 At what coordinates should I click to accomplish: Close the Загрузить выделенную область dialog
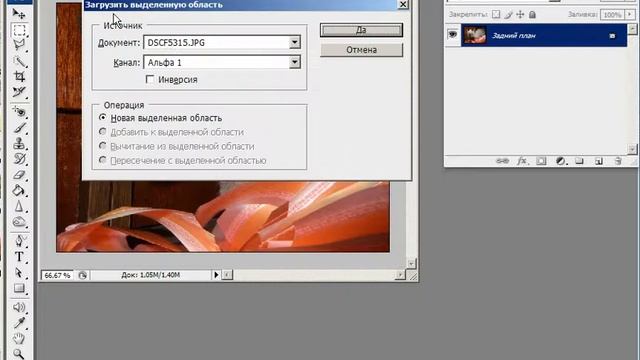tap(403, 4)
